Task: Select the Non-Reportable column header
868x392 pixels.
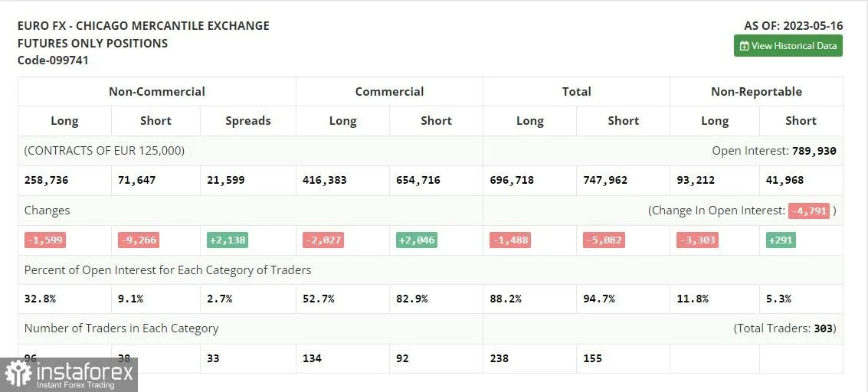Action: click(756, 91)
